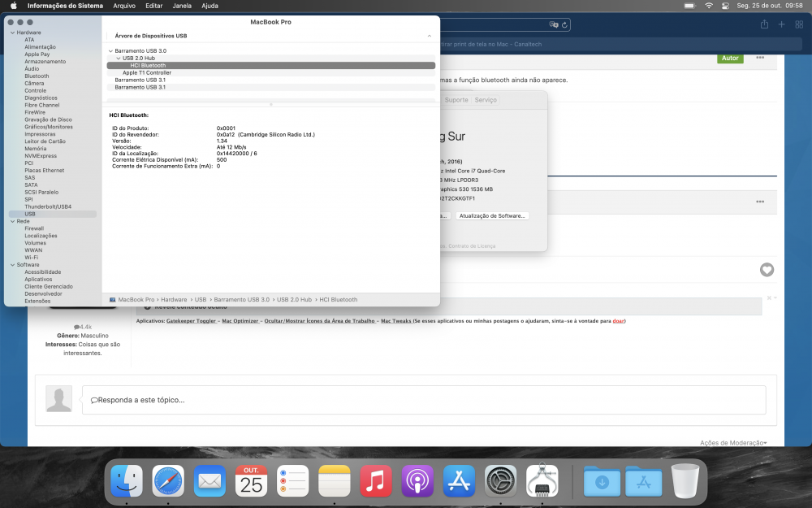Open Ações de Moderação dropdown

[x=733, y=443]
